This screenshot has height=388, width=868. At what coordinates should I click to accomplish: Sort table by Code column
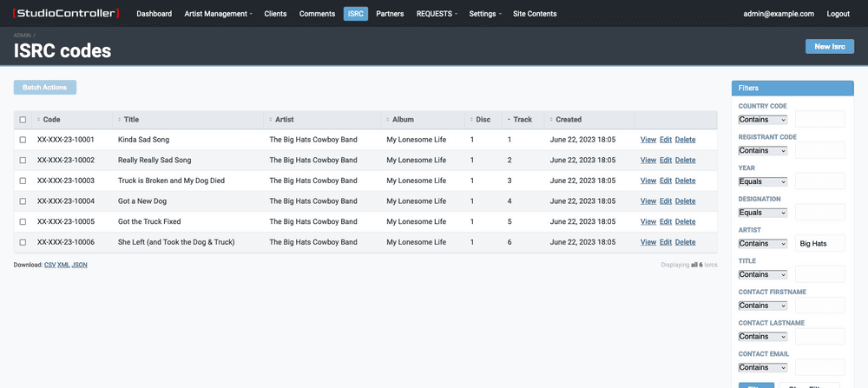(x=52, y=120)
